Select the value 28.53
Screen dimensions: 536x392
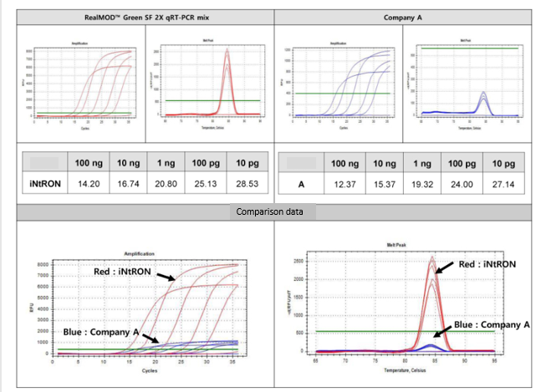click(x=248, y=184)
